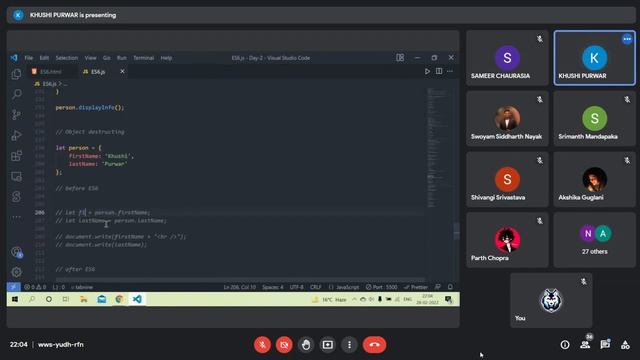
Task: Open the Go menu in VS Code
Action: [x=107, y=58]
